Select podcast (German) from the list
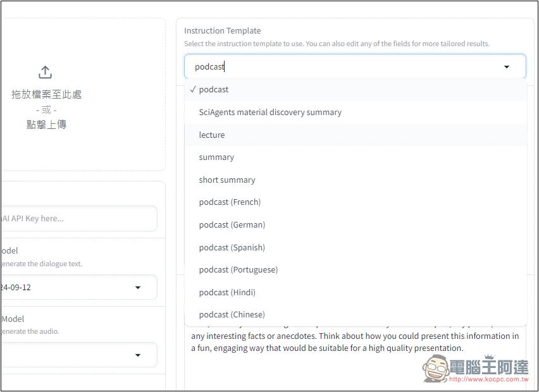This screenshot has height=392, width=539. pos(356,225)
